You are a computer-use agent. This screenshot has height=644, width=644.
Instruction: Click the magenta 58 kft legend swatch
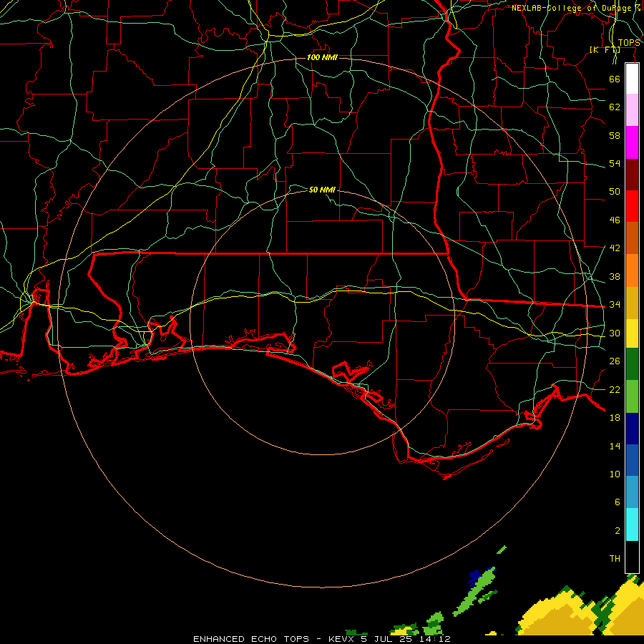(x=632, y=142)
